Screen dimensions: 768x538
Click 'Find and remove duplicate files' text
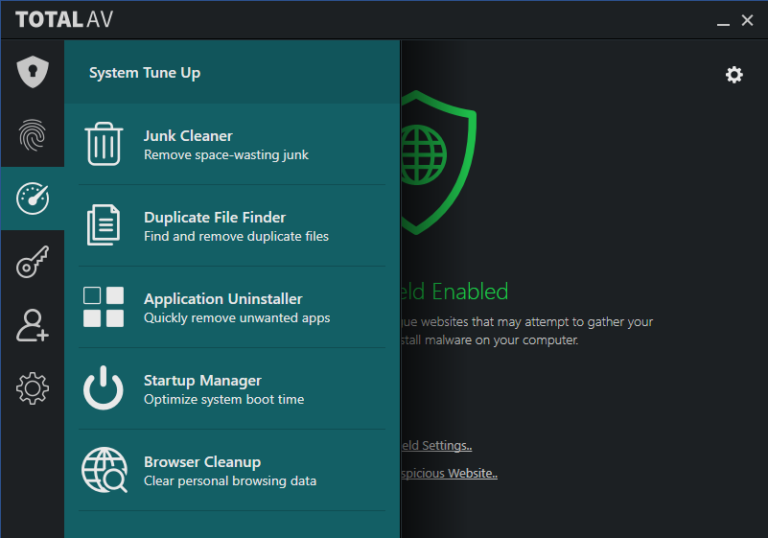236,237
